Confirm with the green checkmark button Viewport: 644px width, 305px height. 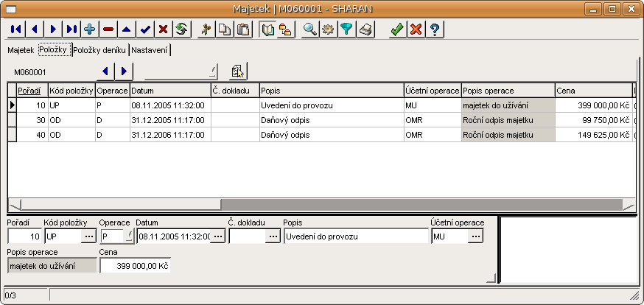coord(397,29)
